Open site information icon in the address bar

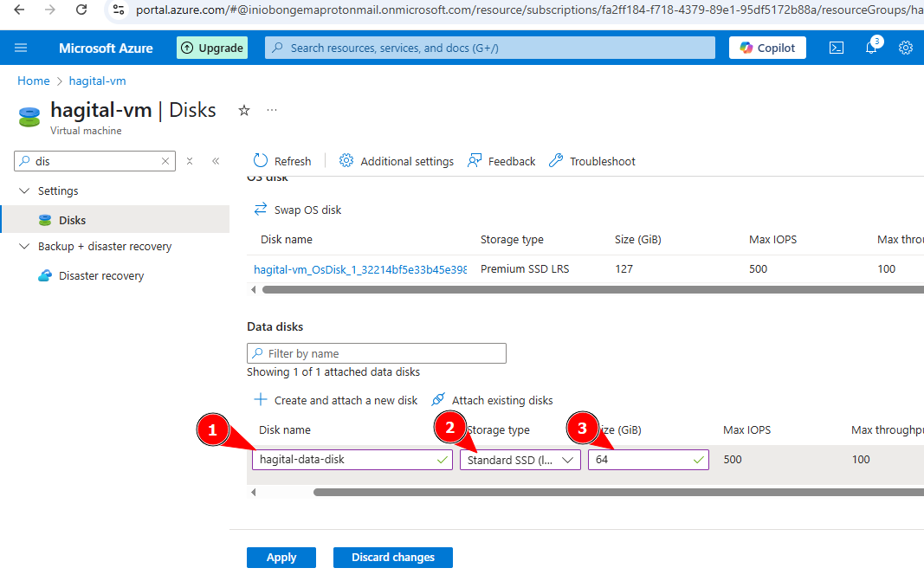click(x=119, y=10)
